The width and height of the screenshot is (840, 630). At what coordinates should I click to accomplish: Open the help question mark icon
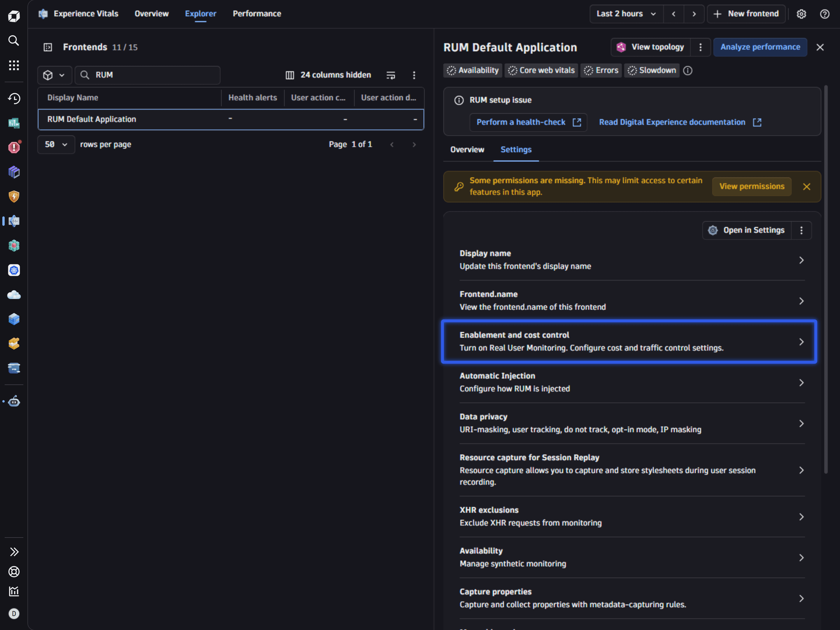pyautogui.click(x=825, y=14)
